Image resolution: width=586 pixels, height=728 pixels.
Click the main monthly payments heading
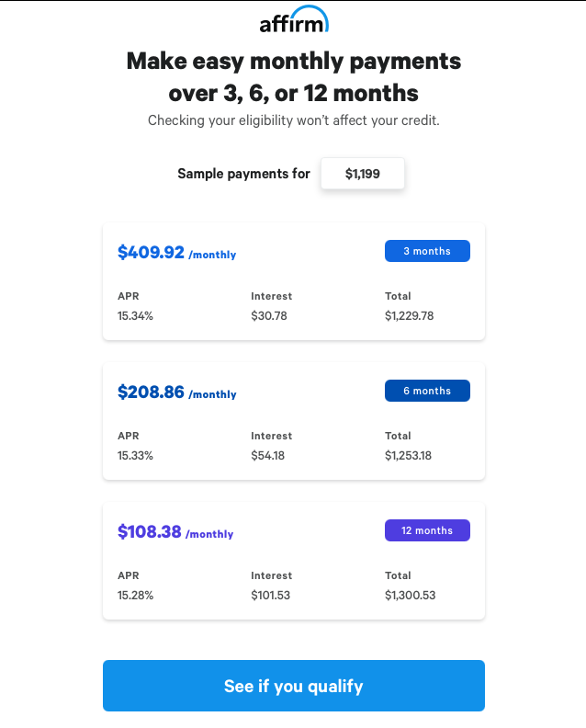(x=294, y=77)
